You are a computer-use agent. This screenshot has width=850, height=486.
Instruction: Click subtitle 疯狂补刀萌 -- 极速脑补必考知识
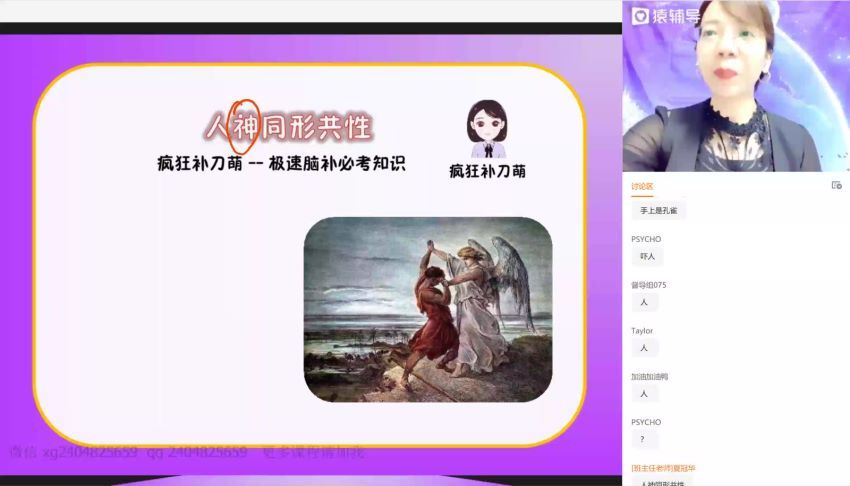(281, 163)
